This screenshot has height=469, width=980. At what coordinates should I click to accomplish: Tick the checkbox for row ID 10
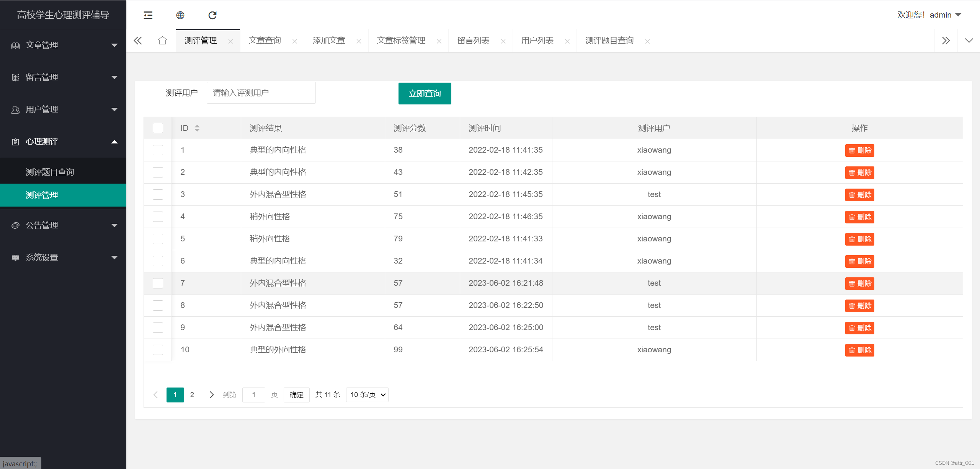[x=158, y=350]
